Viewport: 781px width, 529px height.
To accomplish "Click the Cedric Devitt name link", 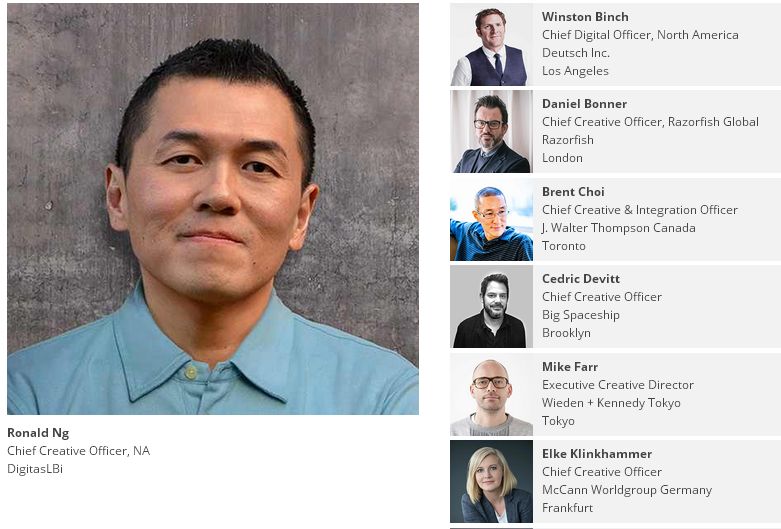I will 581,278.
